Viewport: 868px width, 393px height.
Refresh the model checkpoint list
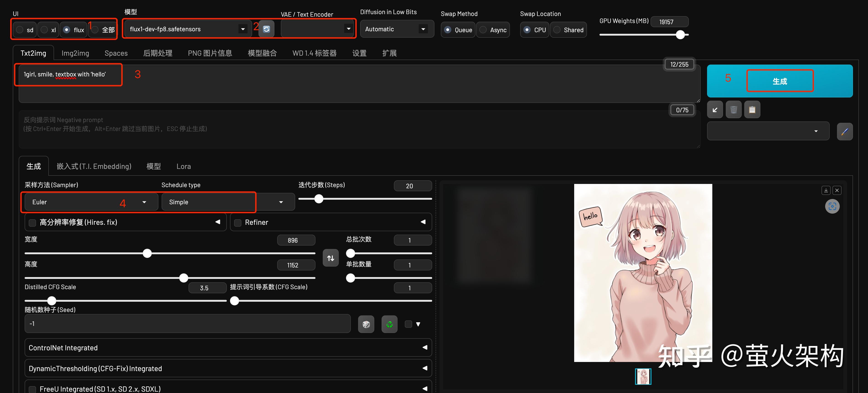tap(266, 29)
